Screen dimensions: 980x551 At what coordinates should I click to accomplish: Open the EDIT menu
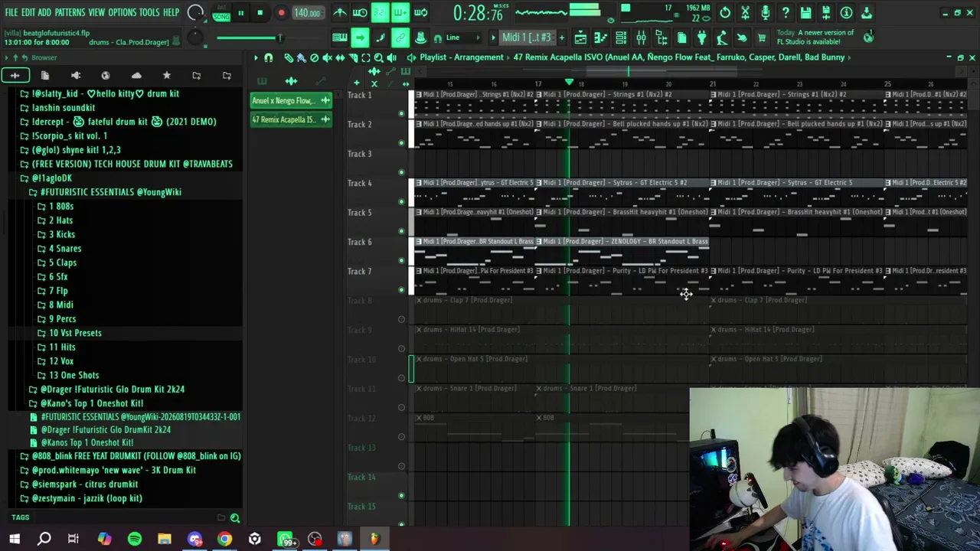28,12
